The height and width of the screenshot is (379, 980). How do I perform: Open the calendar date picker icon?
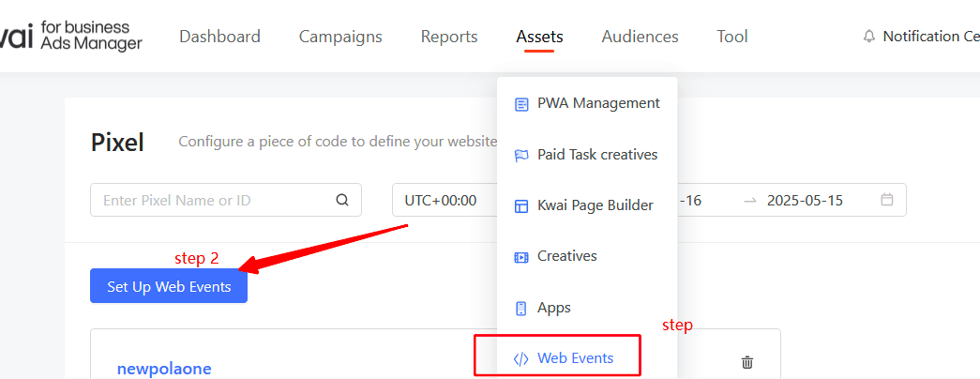887,200
